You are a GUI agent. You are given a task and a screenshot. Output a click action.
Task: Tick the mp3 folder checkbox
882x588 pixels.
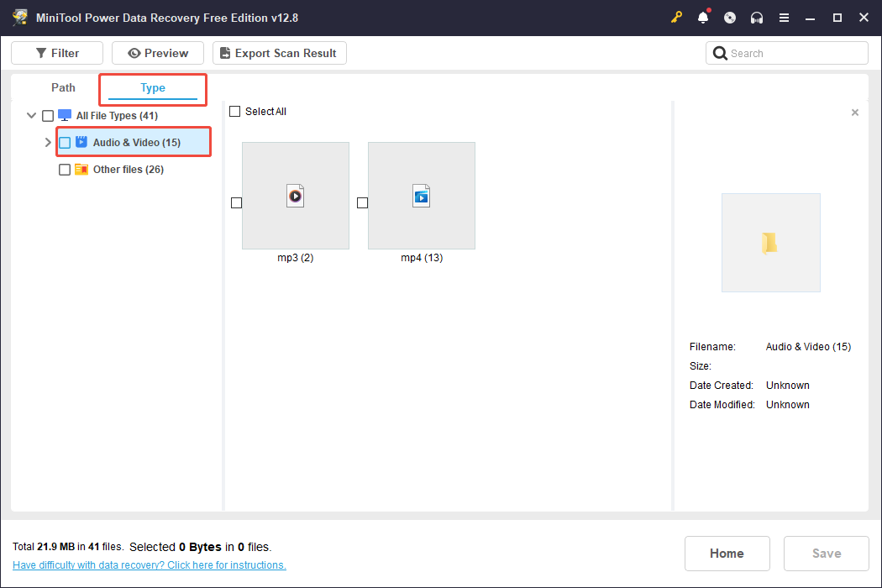pos(236,202)
